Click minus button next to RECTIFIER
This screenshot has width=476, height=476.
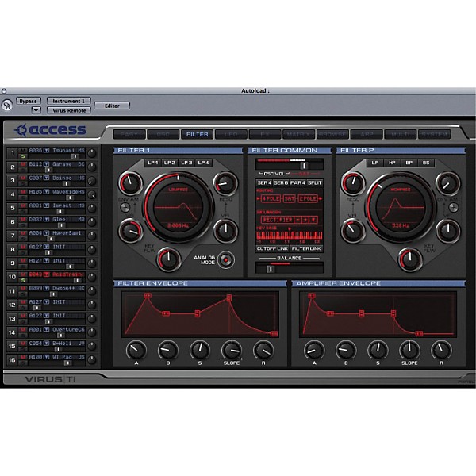coord(297,220)
